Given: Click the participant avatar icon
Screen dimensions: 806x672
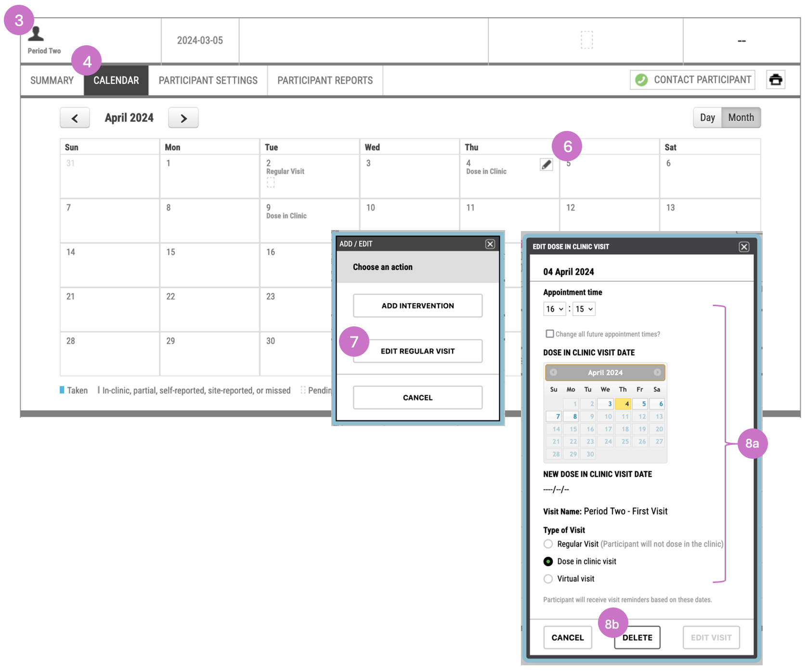Looking at the screenshot, I should tap(36, 34).
